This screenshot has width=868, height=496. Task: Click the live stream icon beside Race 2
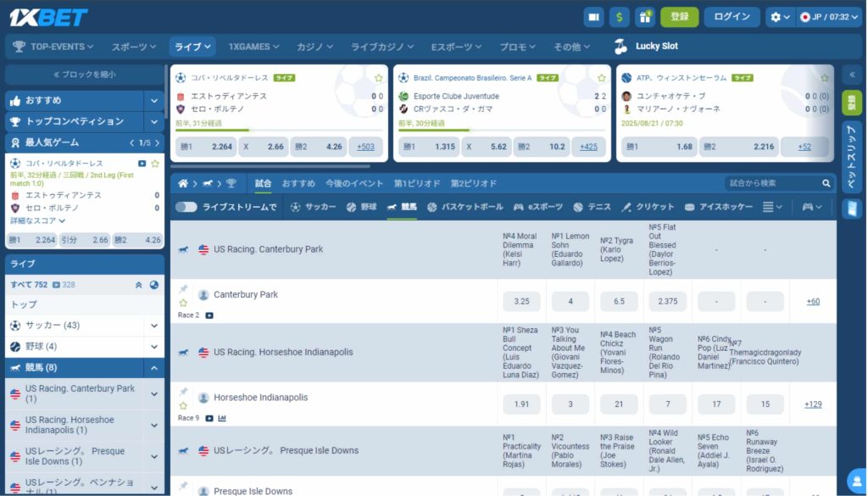tap(209, 315)
